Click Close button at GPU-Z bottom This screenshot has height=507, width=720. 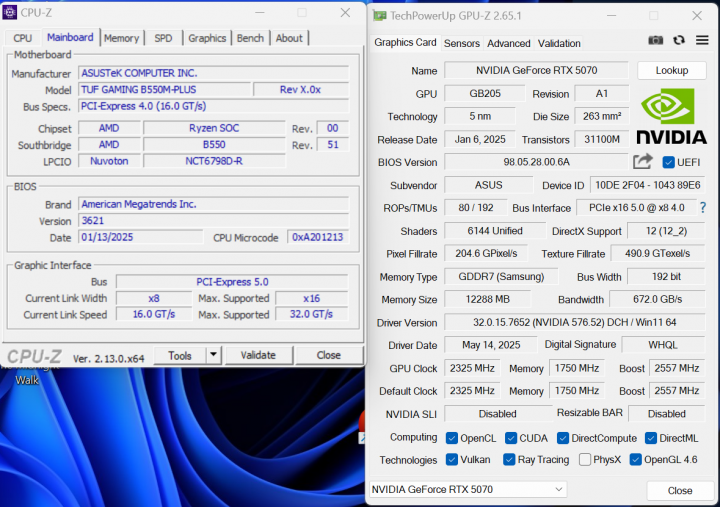[680, 490]
